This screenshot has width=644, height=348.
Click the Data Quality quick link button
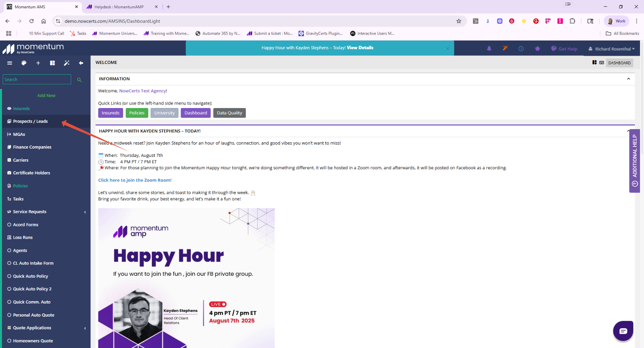click(x=230, y=113)
